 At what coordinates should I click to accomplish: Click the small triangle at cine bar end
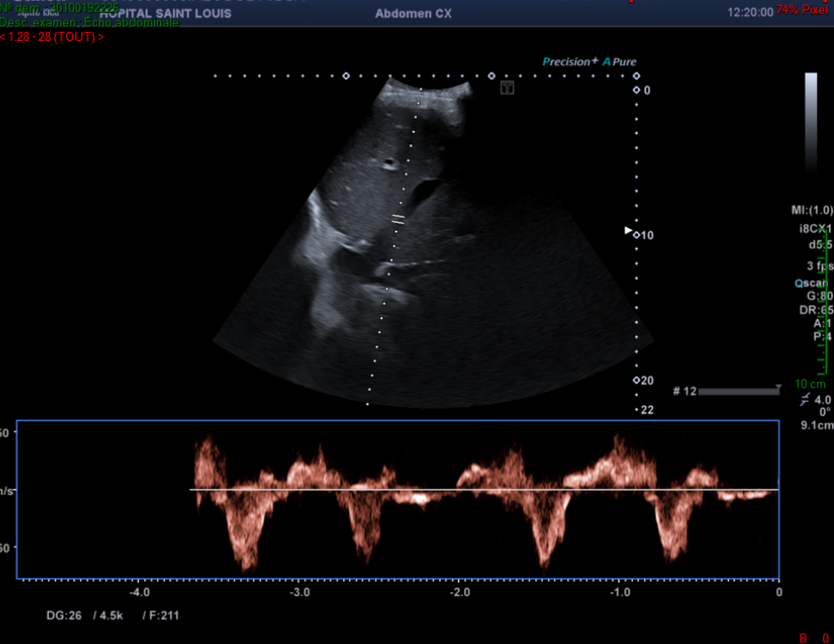779,387
